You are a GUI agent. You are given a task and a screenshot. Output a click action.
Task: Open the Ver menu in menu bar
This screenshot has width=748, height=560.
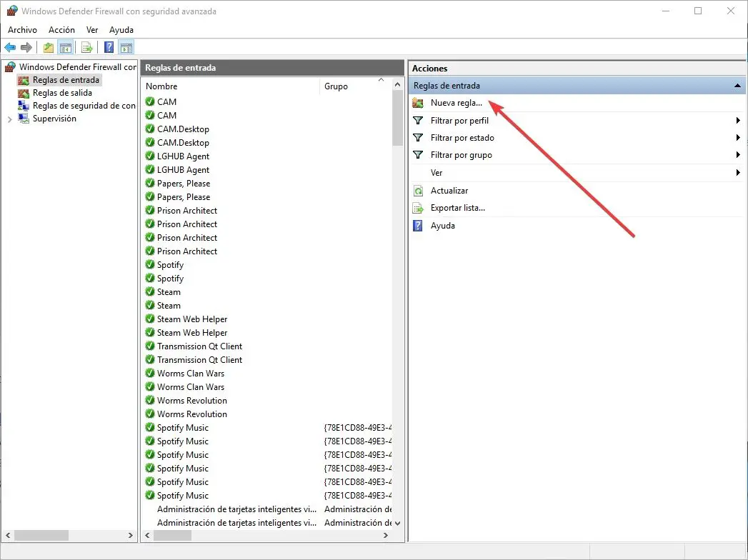[x=92, y=29]
